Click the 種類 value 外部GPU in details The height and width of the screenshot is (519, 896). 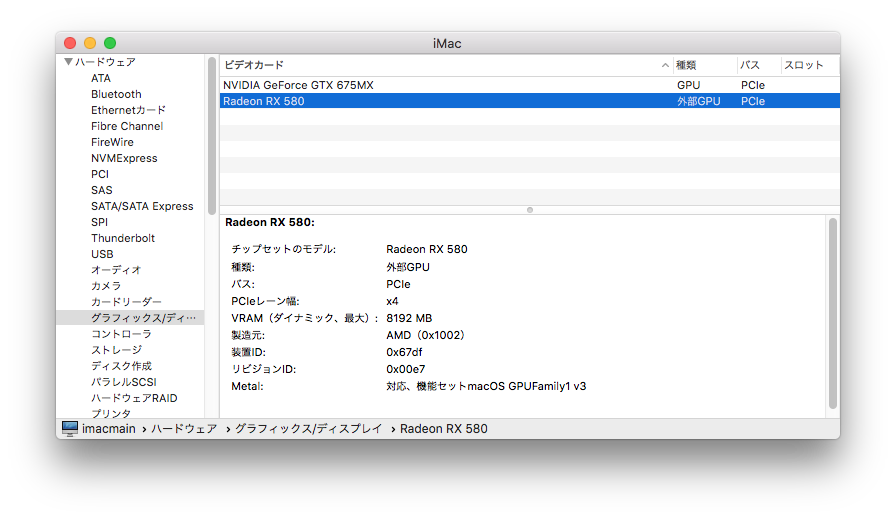tap(408, 267)
